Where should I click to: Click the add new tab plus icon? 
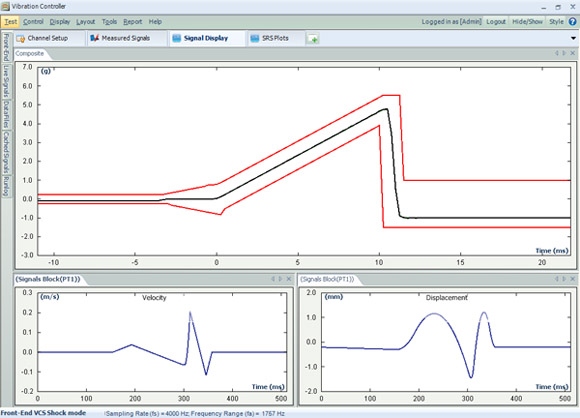[x=313, y=39]
